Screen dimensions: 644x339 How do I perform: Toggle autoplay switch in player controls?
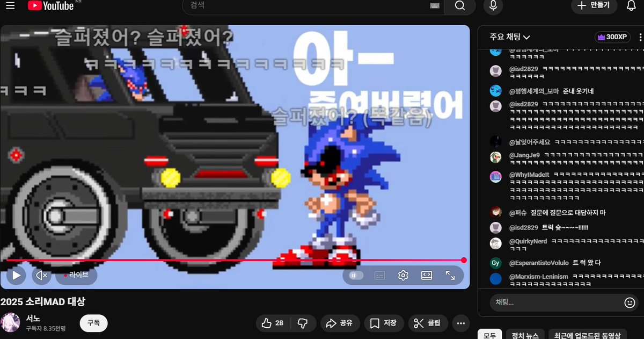[x=354, y=275]
